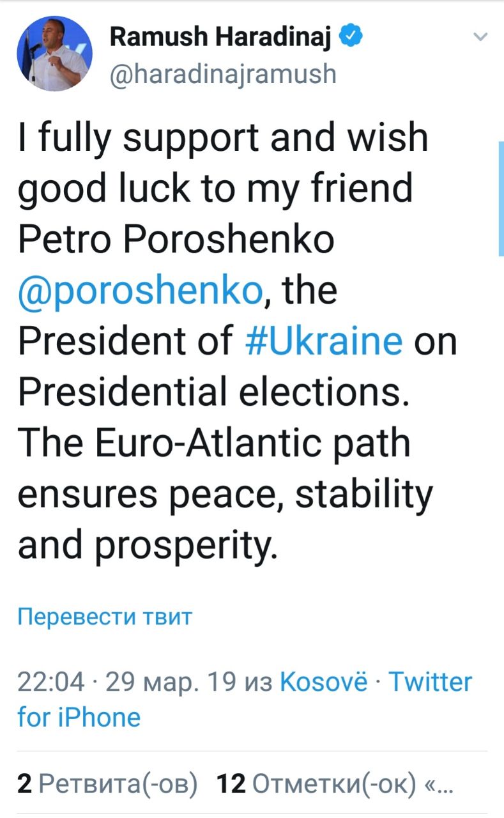Viewport: 504px width, 818px height.
Task: View the 2 Ретвита(-ов) list
Action: pyautogui.click(x=107, y=784)
